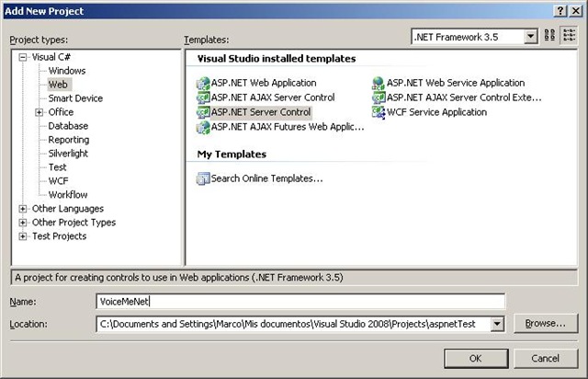Select the WCF project type
588x379 pixels.
click(x=58, y=181)
